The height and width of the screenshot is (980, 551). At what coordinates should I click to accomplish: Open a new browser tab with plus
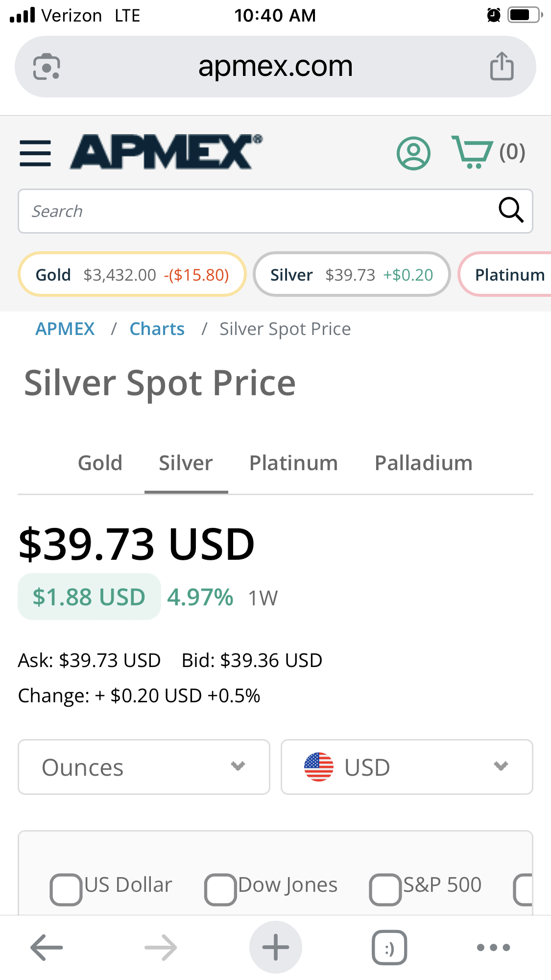(x=276, y=947)
